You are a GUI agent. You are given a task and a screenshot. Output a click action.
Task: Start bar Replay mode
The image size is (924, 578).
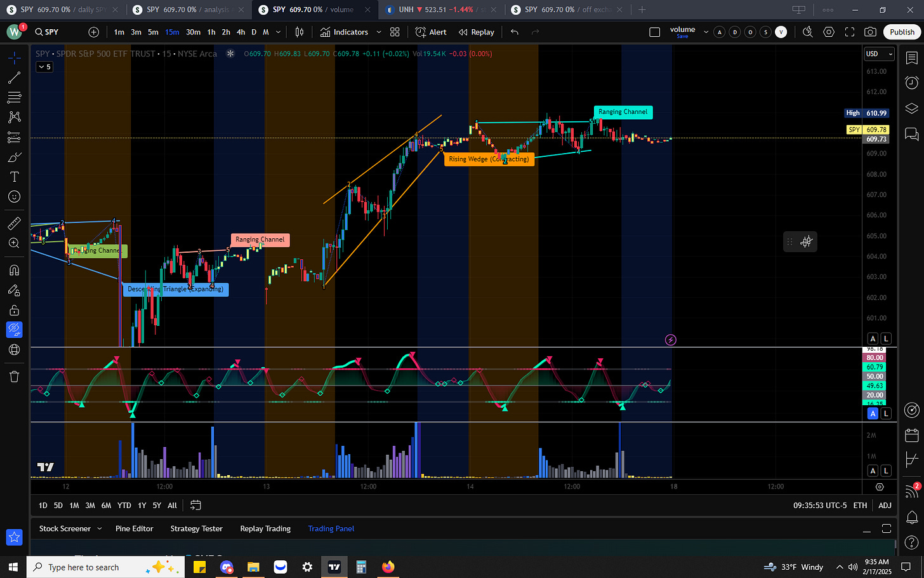[477, 32]
